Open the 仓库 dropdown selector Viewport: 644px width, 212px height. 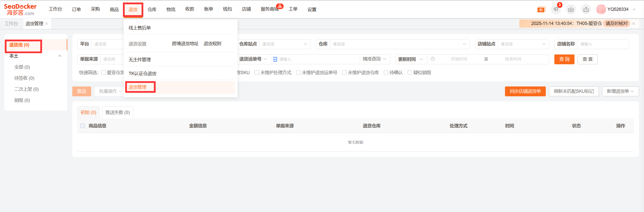pos(399,44)
